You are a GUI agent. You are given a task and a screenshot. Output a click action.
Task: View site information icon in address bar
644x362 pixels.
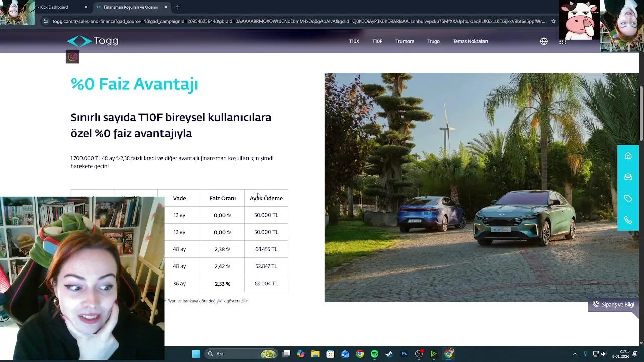(46, 21)
